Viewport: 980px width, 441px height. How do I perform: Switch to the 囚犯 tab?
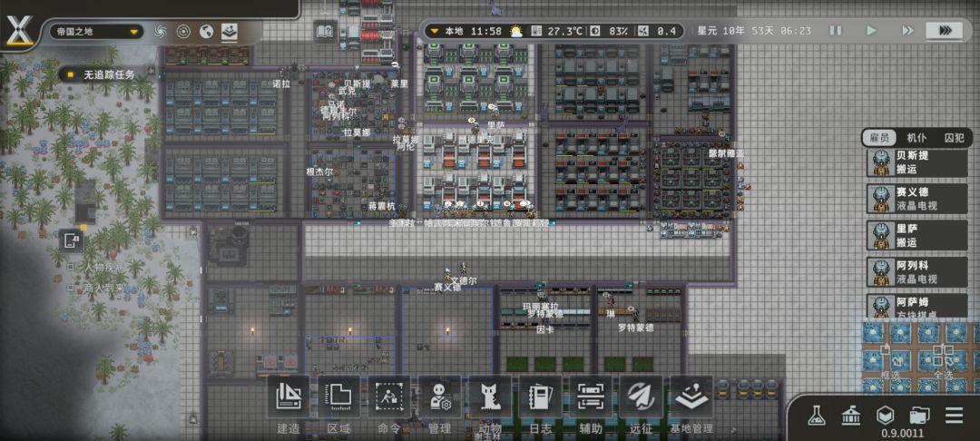pyautogui.click(x=955, y=138)
